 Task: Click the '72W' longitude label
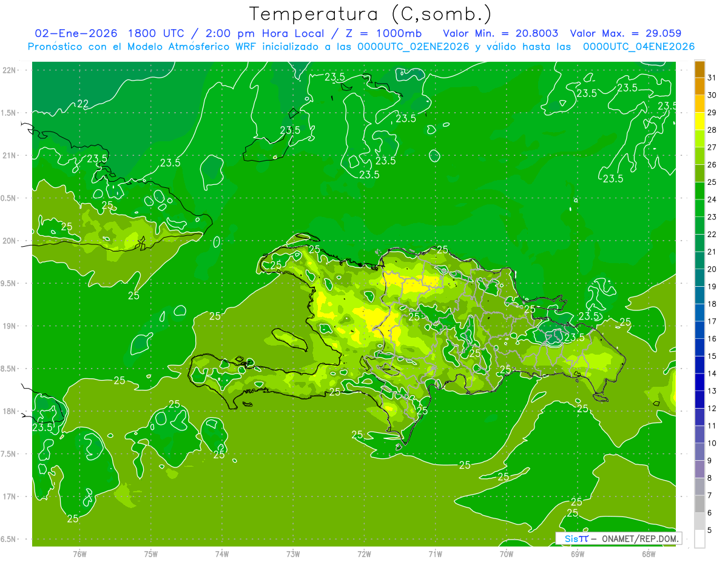[364, 554]
